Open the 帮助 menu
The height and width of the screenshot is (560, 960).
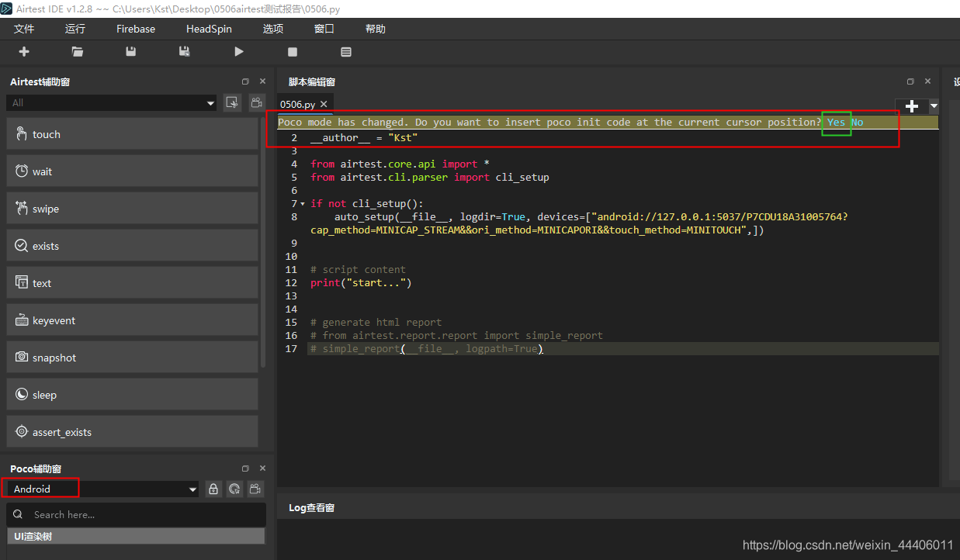pyautogui.click(x=375, y=29)
